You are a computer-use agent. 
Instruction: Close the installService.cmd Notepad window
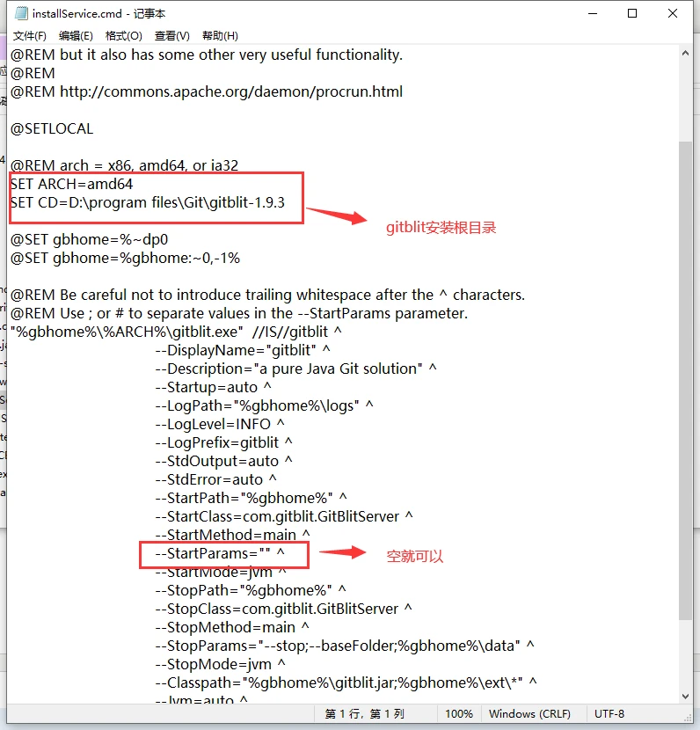(x=673, y=13)
